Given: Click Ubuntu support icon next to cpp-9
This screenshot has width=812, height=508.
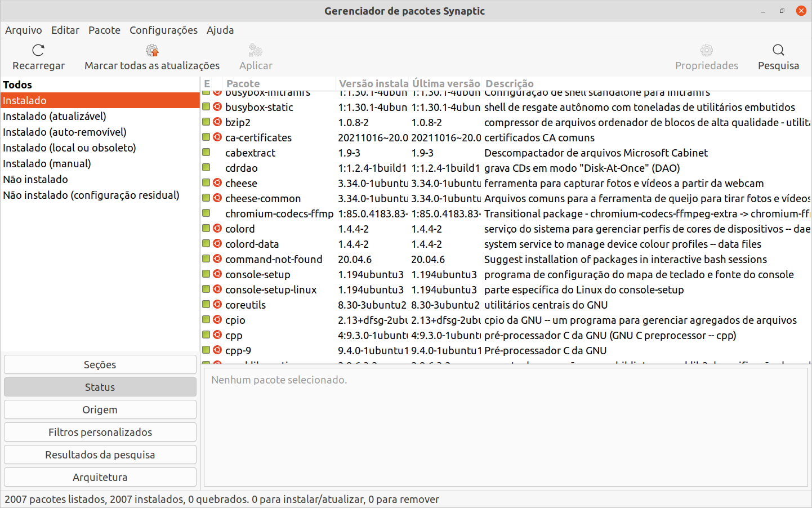Looking at the screenshot, I should [x=217, y=350].
